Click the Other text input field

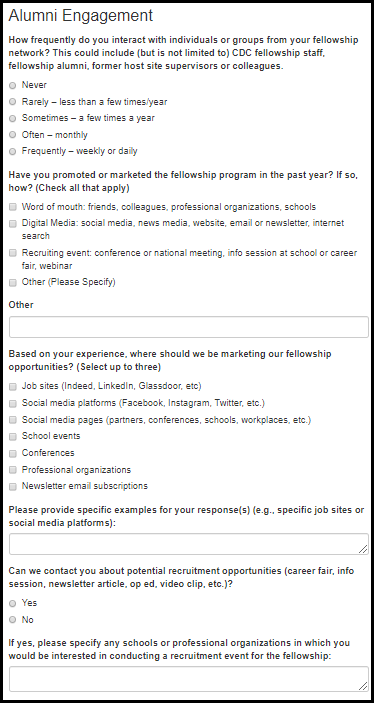[189, 327]
